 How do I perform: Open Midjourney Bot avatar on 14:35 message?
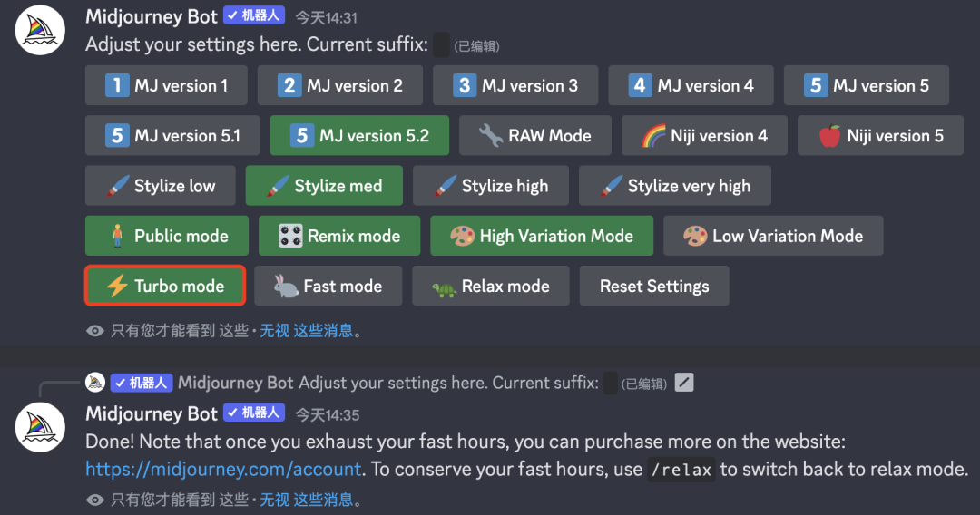[x=40, y=427]
